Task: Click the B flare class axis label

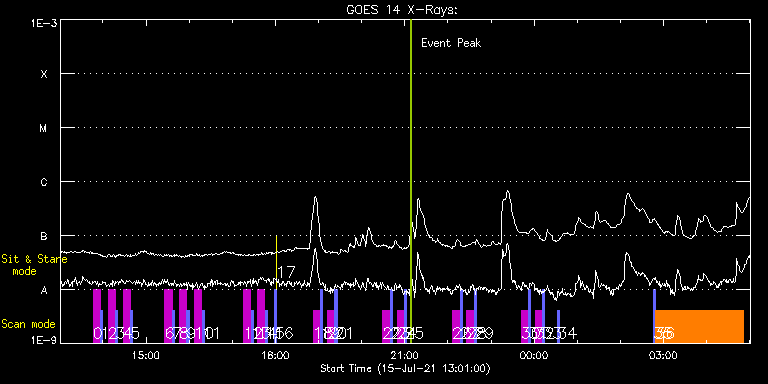Action: click(44, 236)
